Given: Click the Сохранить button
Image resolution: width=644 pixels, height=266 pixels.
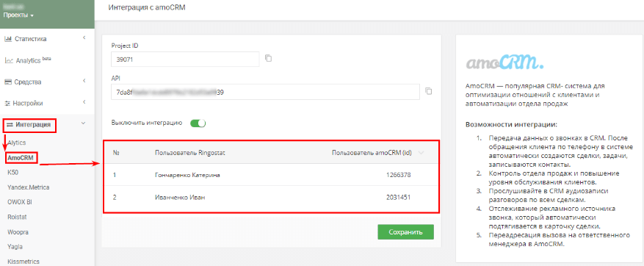Looking at the screenshot, I should click(x=405, y=232).
